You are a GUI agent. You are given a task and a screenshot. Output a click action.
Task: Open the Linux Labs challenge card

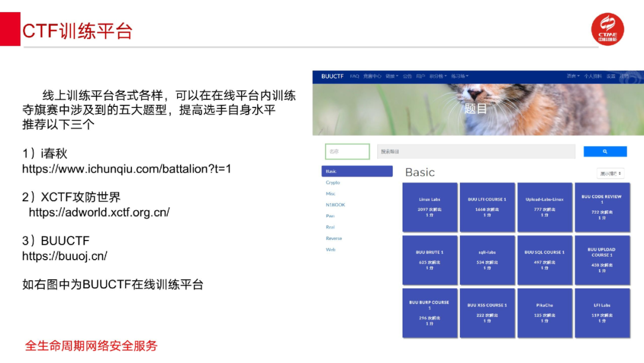coord(429,207)
